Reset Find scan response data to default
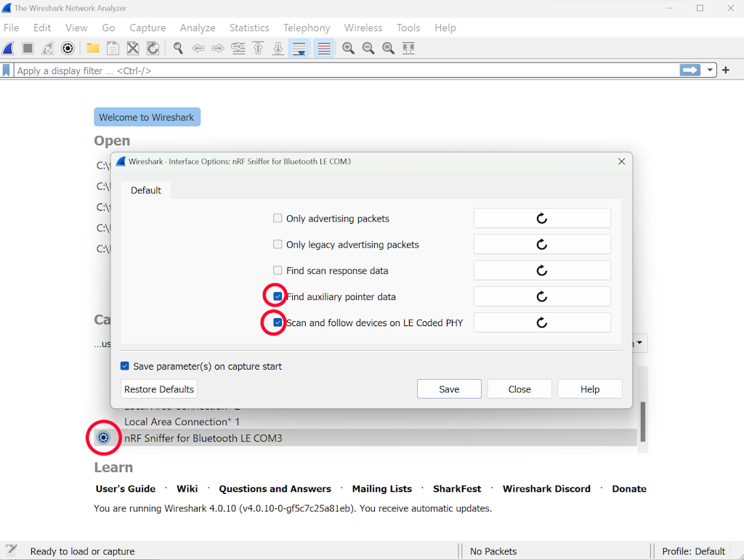The image size is (744, 560). point(542,270)
